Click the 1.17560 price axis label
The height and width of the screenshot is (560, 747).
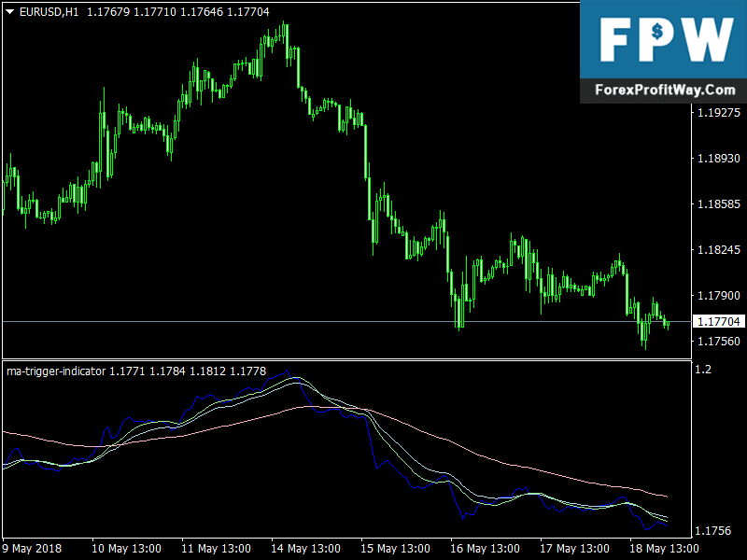coord(718,341)
